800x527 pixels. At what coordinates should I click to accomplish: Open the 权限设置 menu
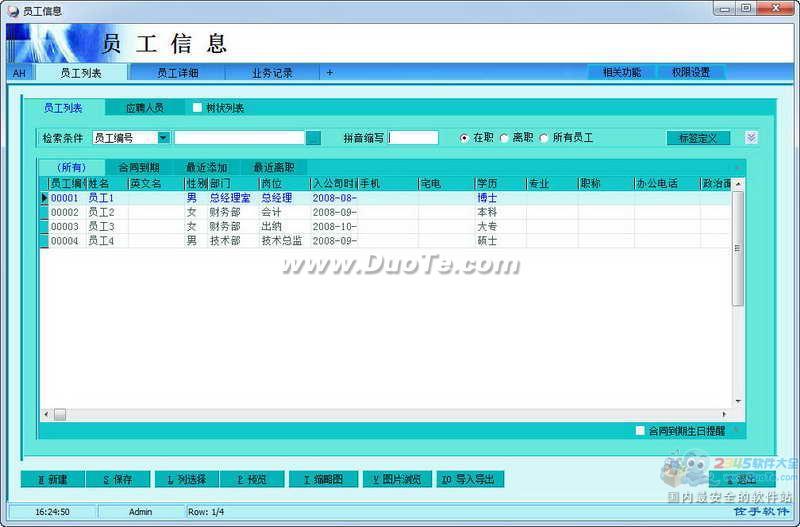click(x=690, y=73)
